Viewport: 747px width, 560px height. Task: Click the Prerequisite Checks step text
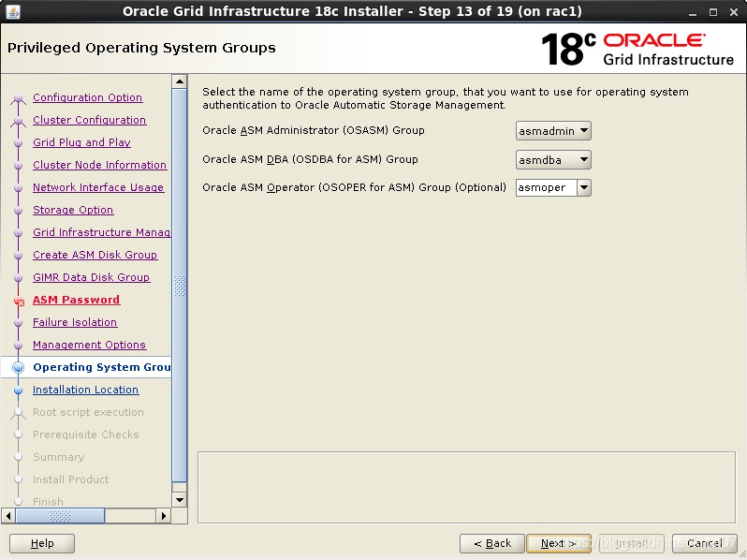pos(86,435)
